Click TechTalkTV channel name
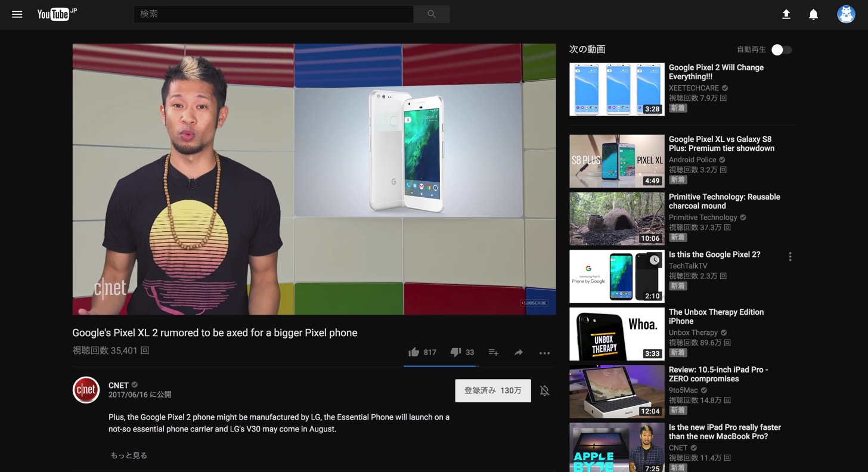The image size is (868, 472). coord(688,266)
